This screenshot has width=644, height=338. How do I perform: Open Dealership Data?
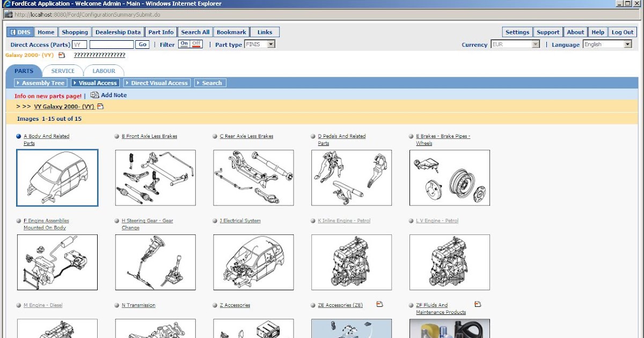point(118,32)
